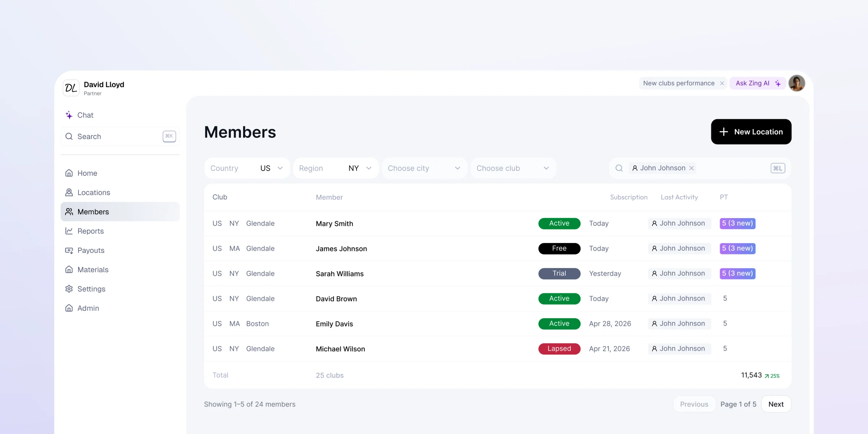This screenshot has height=434, width=868.
Task: Open the user profile avatar
Action: pyautogui.click(x=797, y=83)
